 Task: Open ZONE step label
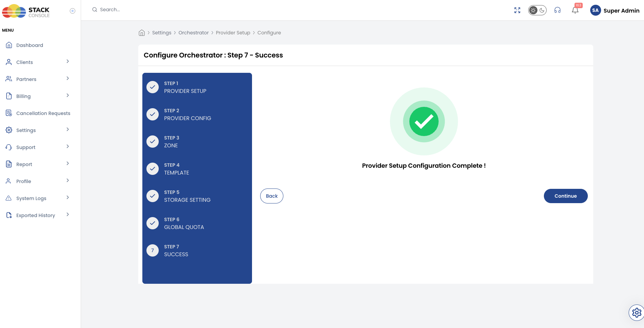pyautogui.click(x=171, y=146)
